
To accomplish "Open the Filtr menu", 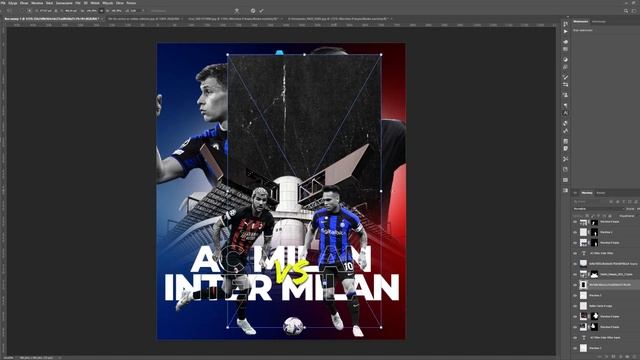I will click(x=78, y=3).
